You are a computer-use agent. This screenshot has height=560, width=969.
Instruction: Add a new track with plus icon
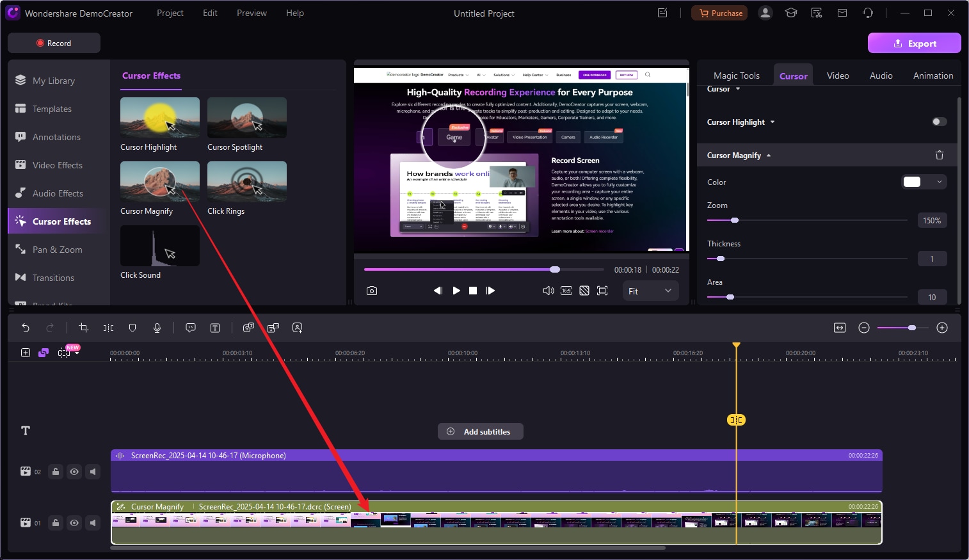click(x=26, y=353)
